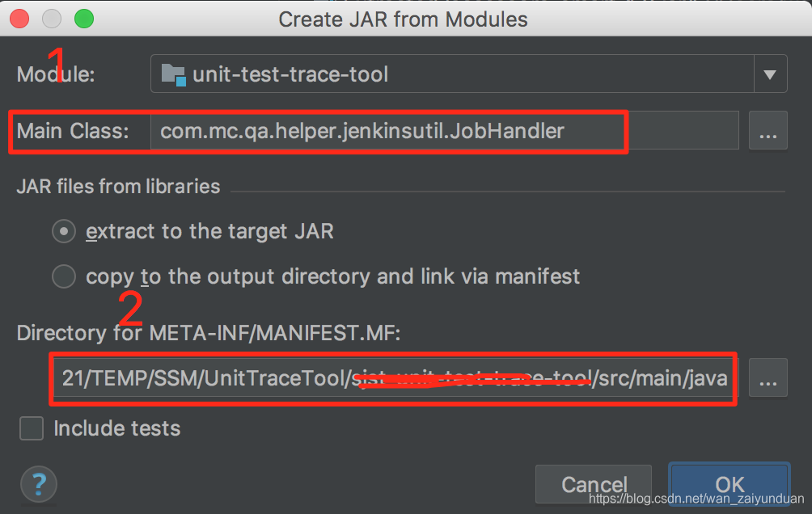Close dialog with the red button
This screenshot has height=514, width=812.
tap(19, 19)
